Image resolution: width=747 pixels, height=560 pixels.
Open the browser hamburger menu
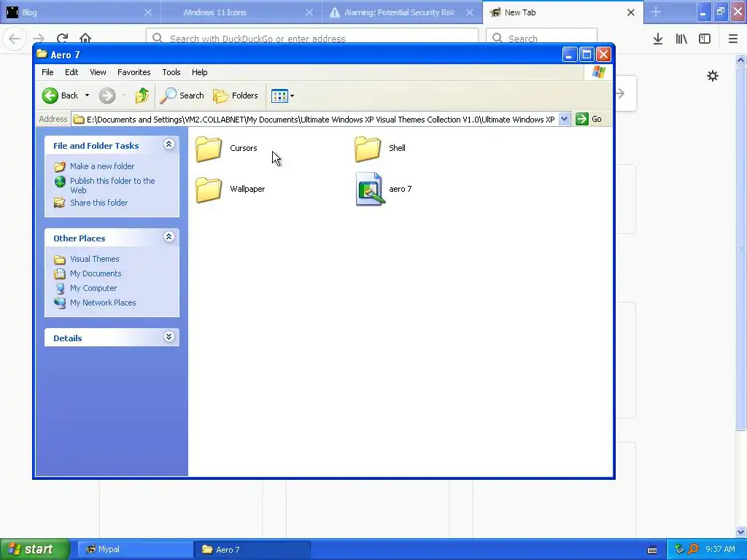coord(733,39)
